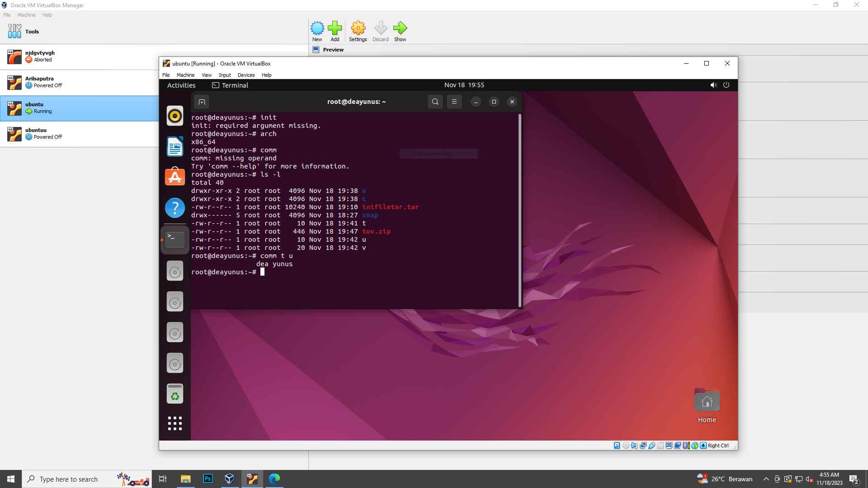Open the Trash icon in the Ubuntu dock
Image resolution: width=868 pixels, height=488 pixels.
tap(175, 394)
